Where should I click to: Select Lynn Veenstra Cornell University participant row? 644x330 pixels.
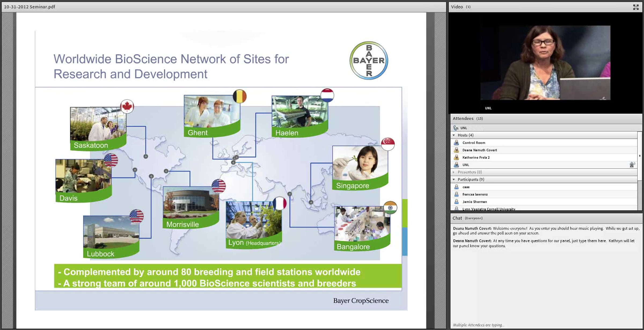coord(544,208)
